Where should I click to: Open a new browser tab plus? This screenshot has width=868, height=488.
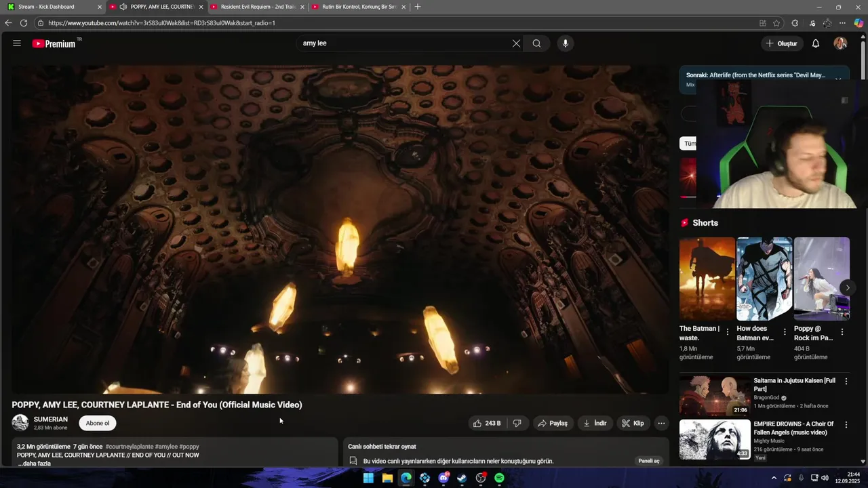[417, 7]
